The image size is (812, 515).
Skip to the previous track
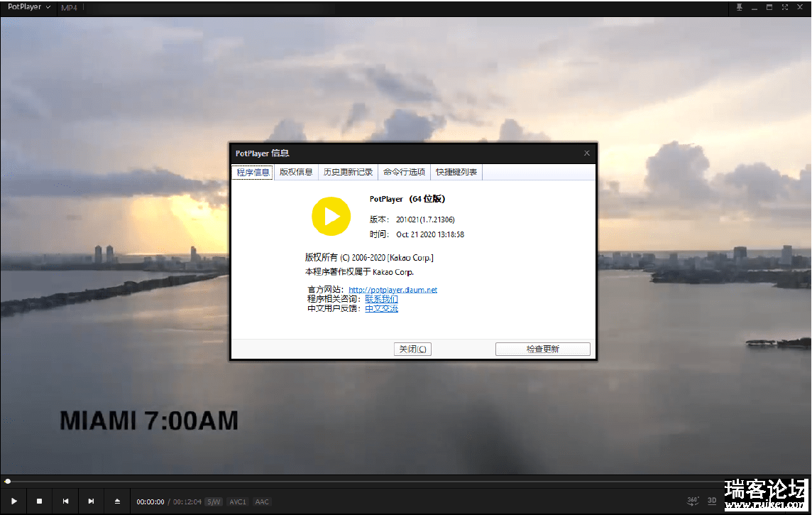point(65,502)
